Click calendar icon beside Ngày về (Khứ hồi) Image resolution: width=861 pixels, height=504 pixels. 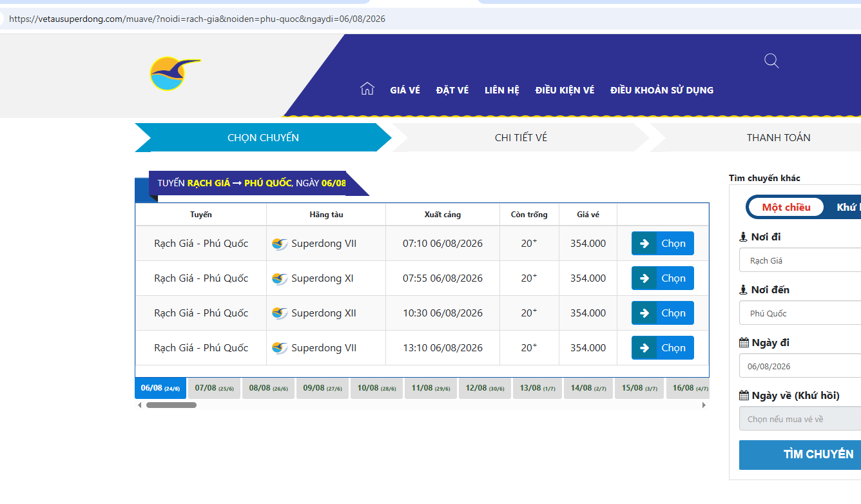[744, 396]
